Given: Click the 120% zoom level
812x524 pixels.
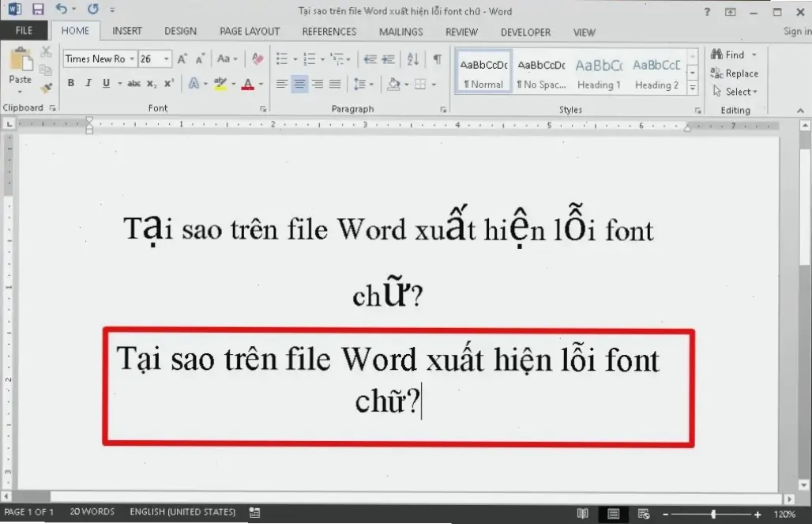Looking at the screenshot, I should click(x=784, y=515).
